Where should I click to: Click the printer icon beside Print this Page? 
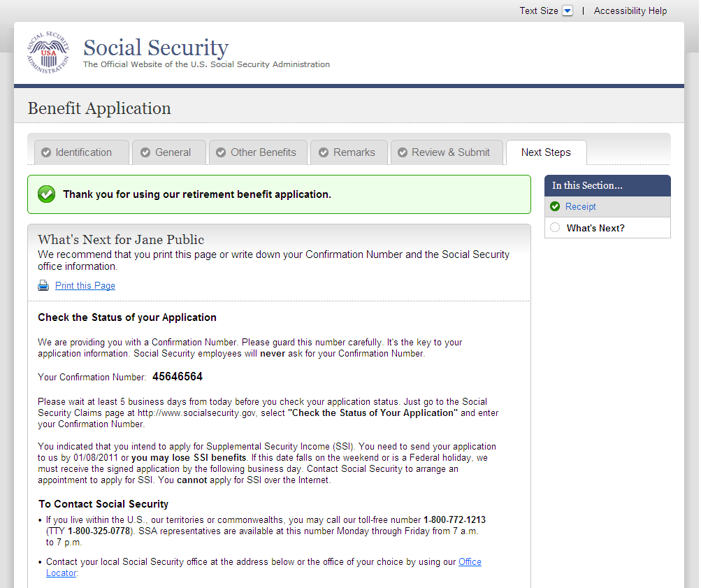point(43,285)
